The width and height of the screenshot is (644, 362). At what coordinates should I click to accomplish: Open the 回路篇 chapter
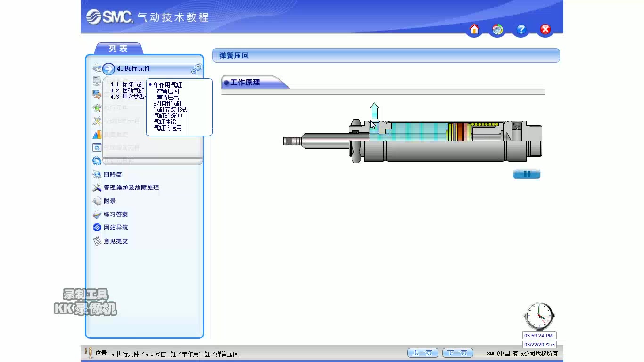[113, 174]
